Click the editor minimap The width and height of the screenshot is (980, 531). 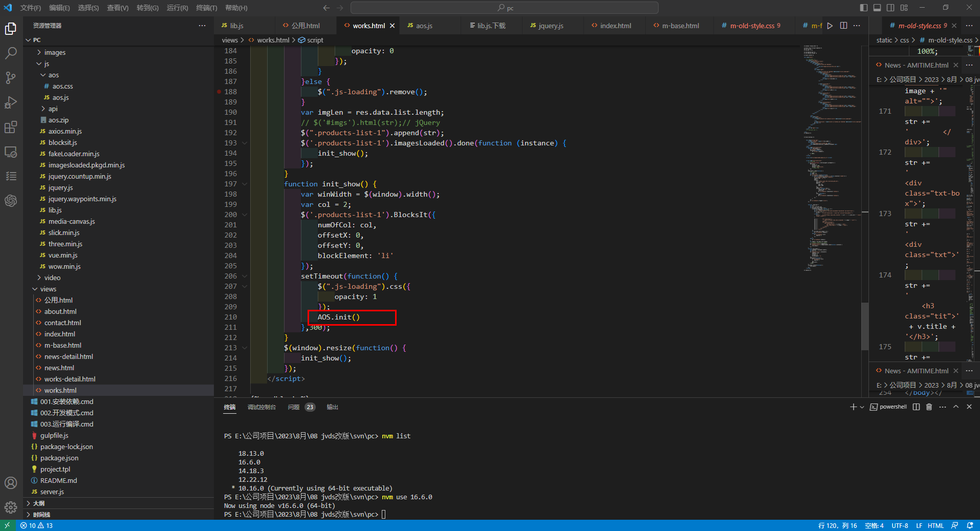click(831, 158)
